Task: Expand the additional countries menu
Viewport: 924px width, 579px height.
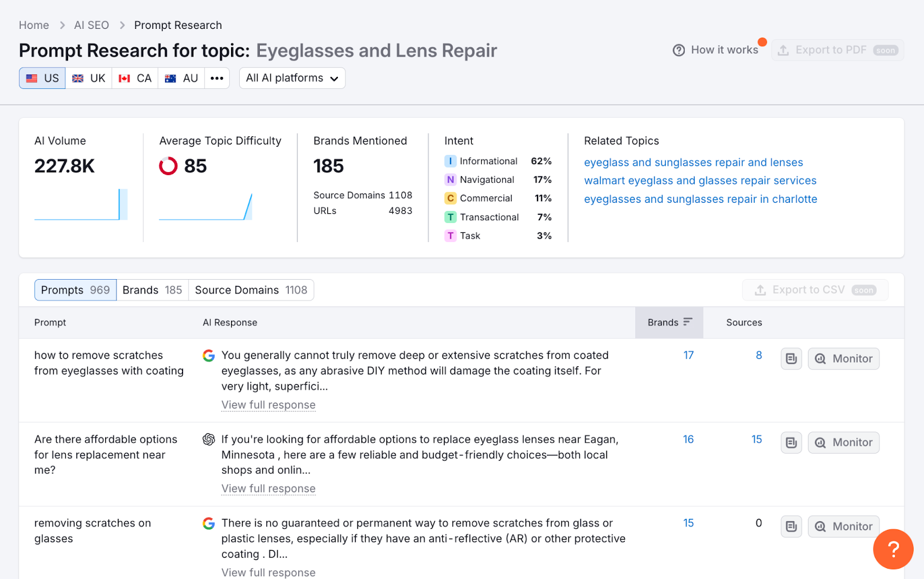Action: (217, 78)
